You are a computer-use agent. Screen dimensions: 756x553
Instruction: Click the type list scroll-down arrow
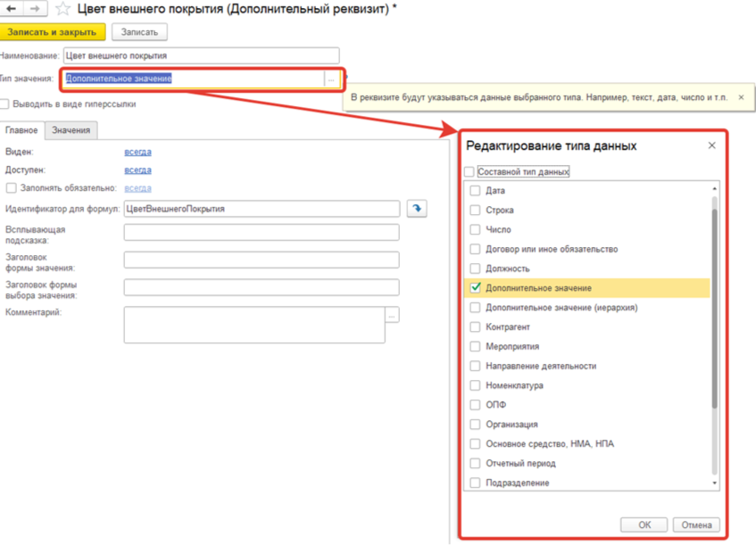[x=715, y=483]
